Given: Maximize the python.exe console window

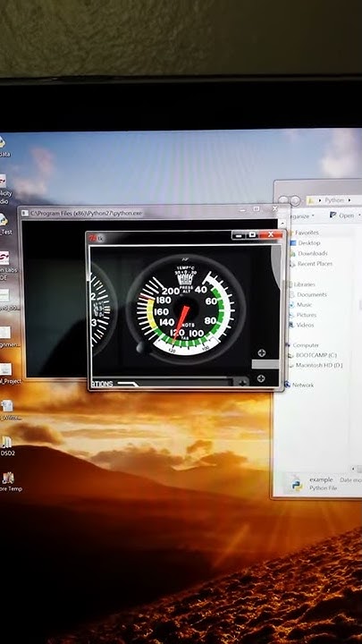Looking at the screenshot, I should pos(257,209).
